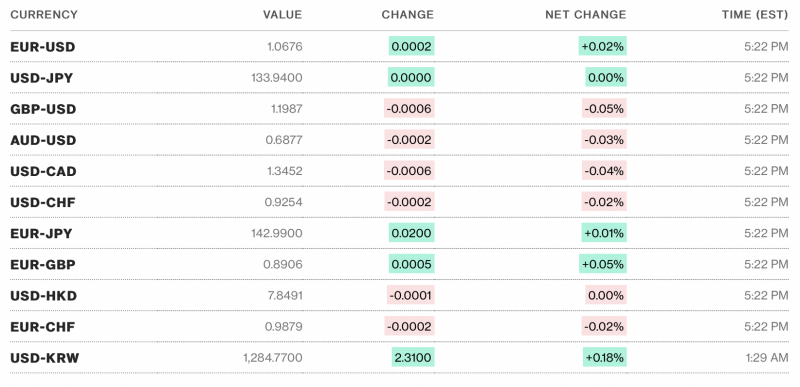800x387 pixels.
Task: Click the green +0.18% net change badge
Action: pyautogui.click(x=605, y=358)
